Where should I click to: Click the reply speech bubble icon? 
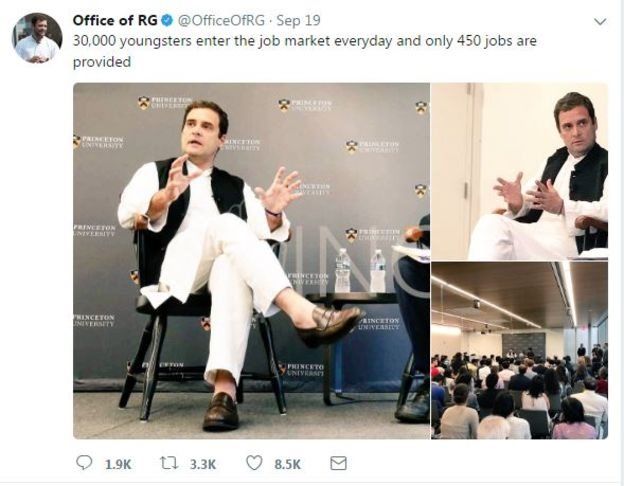click(84, 463)
